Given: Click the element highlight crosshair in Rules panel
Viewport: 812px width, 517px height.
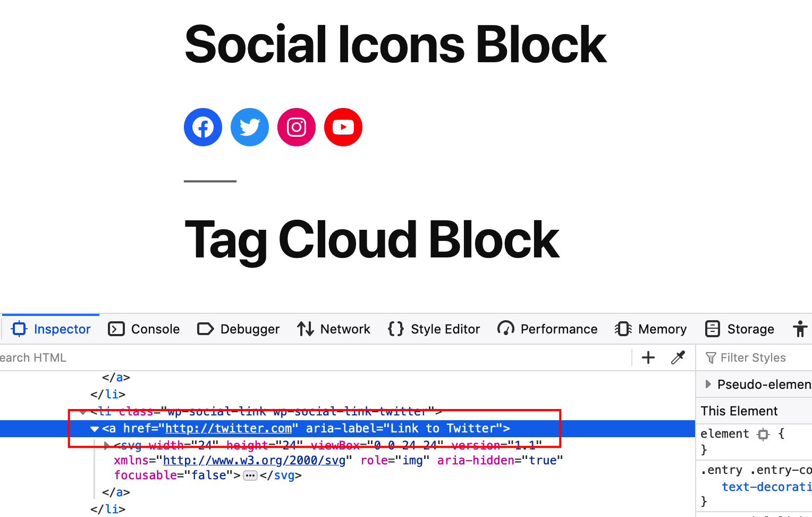Looking at the screenshot, I should pos(763,434).
